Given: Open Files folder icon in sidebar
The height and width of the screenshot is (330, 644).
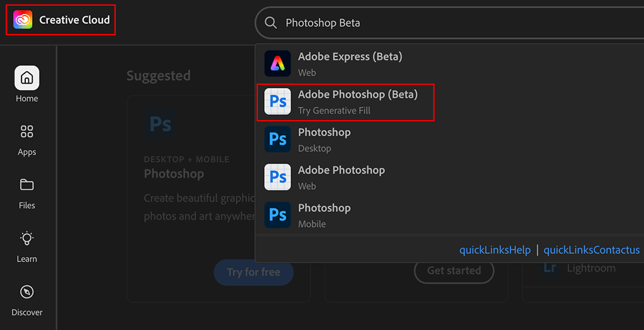Looking at the screenshot, I should point(27,185).
